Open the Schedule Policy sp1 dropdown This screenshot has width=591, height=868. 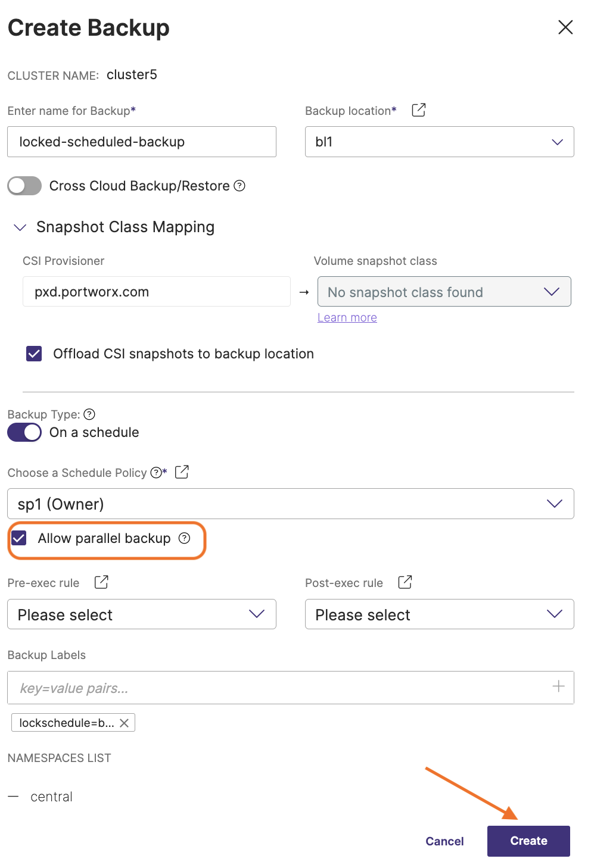coord(290,504)
